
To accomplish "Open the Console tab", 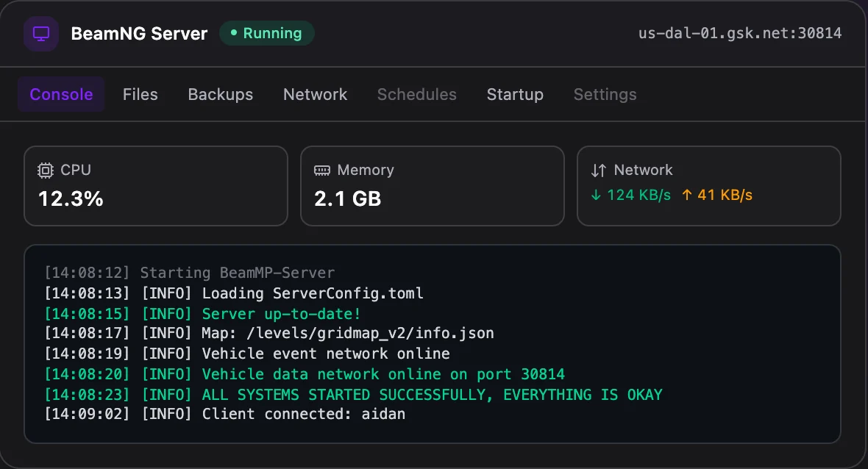I will point(62,95).
